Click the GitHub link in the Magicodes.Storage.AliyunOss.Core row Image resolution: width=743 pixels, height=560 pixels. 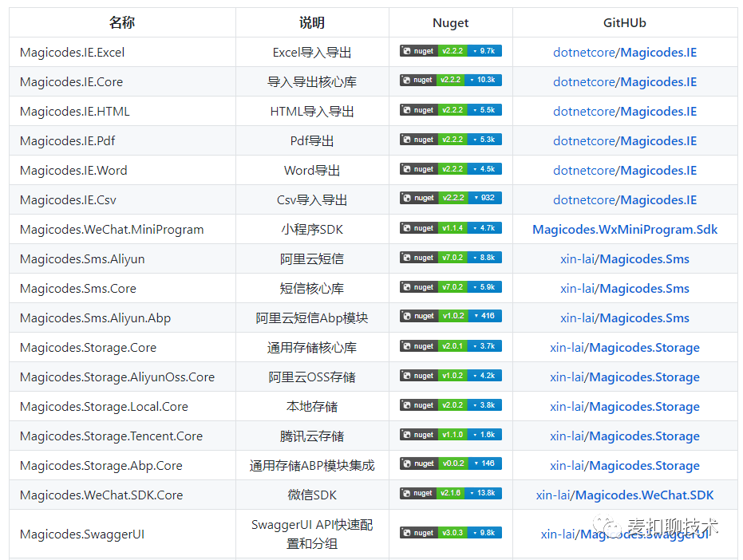(x=625, y=377)
